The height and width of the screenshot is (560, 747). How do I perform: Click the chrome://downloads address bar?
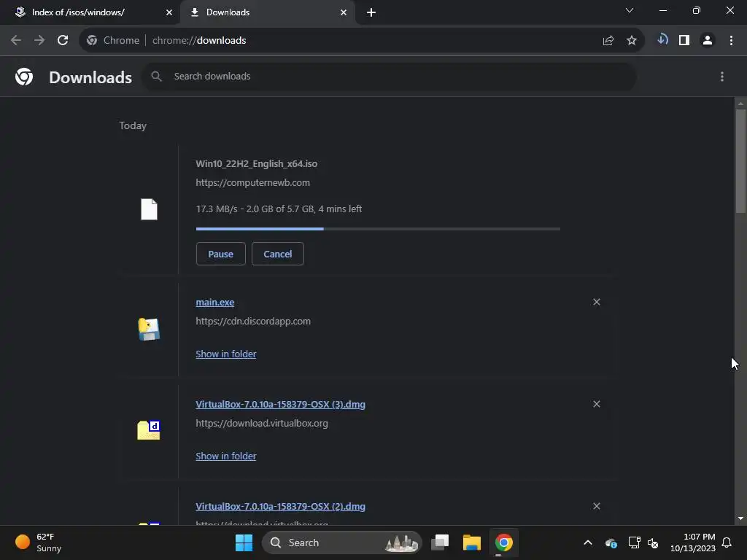pos(362,41)
